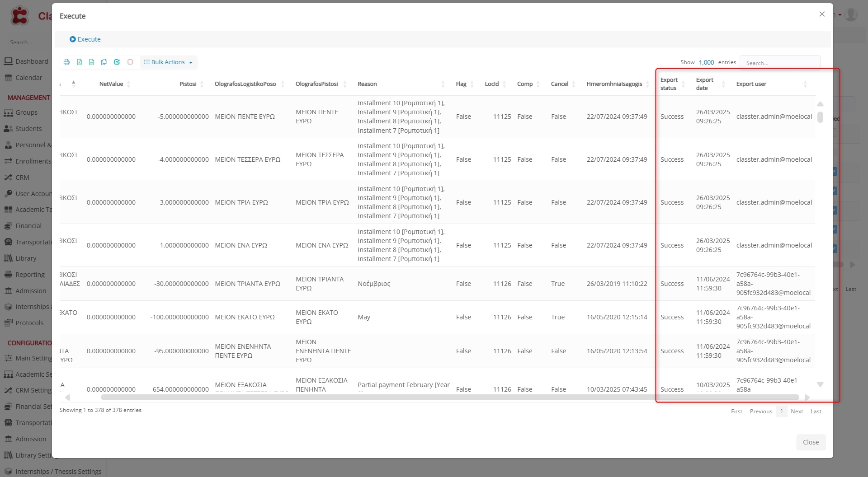Select the 'May' reason cell
Screen dimensions: 868x477
[x=364, y=317]
